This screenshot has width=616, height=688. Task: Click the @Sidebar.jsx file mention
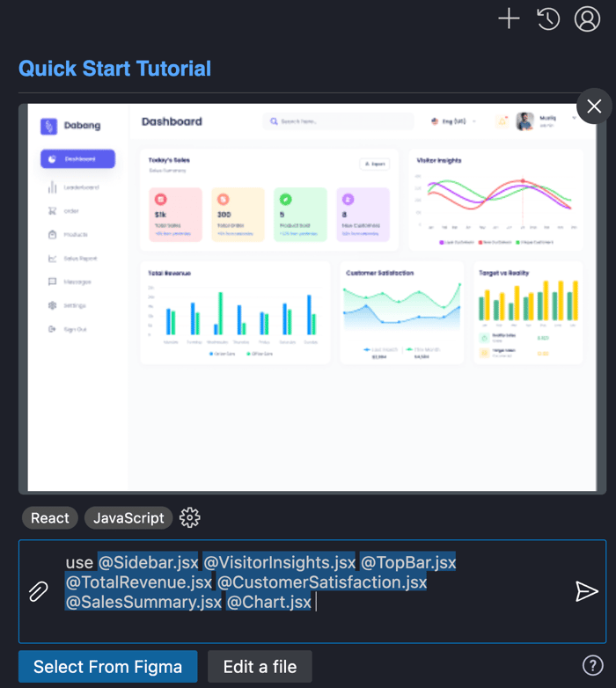pyautogui.click(x=149, y=562)
